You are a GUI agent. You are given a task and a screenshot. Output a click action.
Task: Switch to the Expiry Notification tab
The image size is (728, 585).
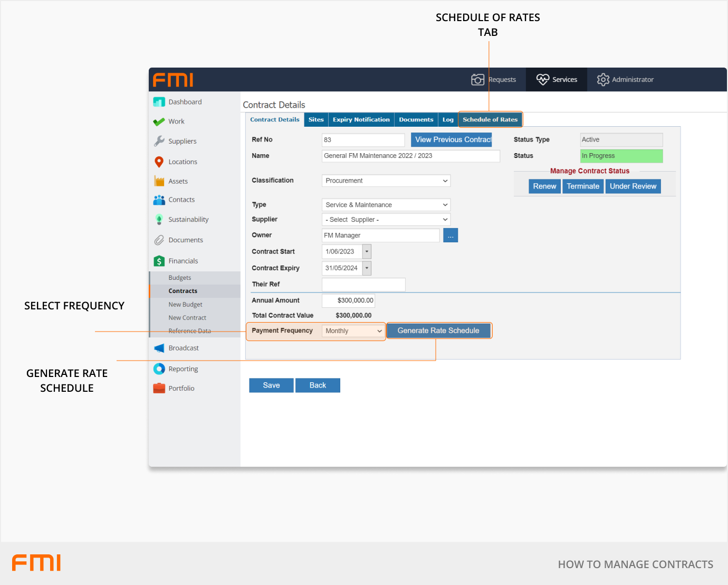(361, 120)
